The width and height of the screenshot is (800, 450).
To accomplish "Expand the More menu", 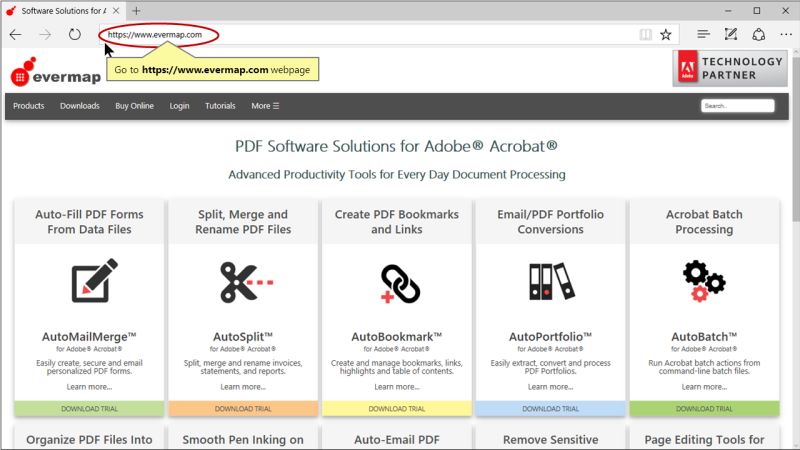I will pos(265,106).
